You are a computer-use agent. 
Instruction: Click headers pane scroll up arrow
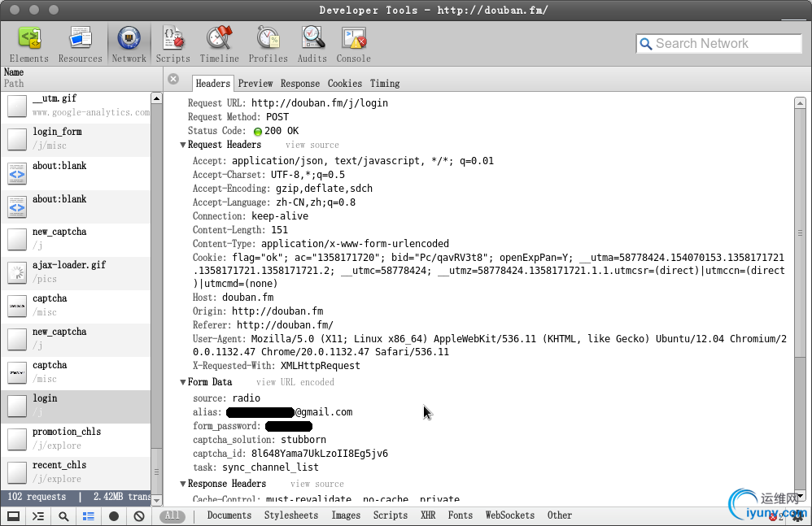click(x=800, y=103)
